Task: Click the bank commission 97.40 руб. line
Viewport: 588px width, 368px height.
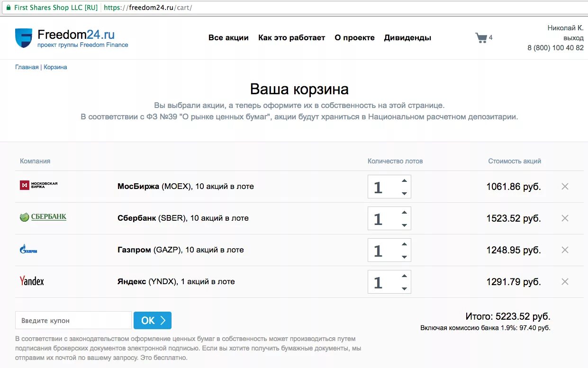Action: [x=485, y=328]
